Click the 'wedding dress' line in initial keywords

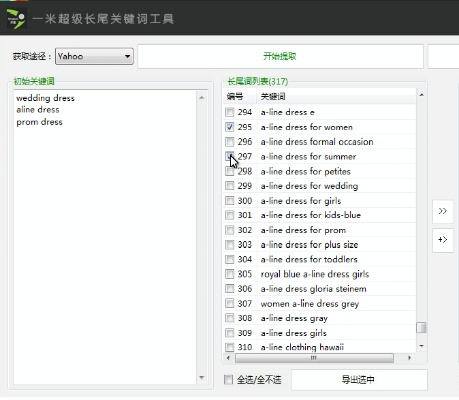(x=45, y=98)
